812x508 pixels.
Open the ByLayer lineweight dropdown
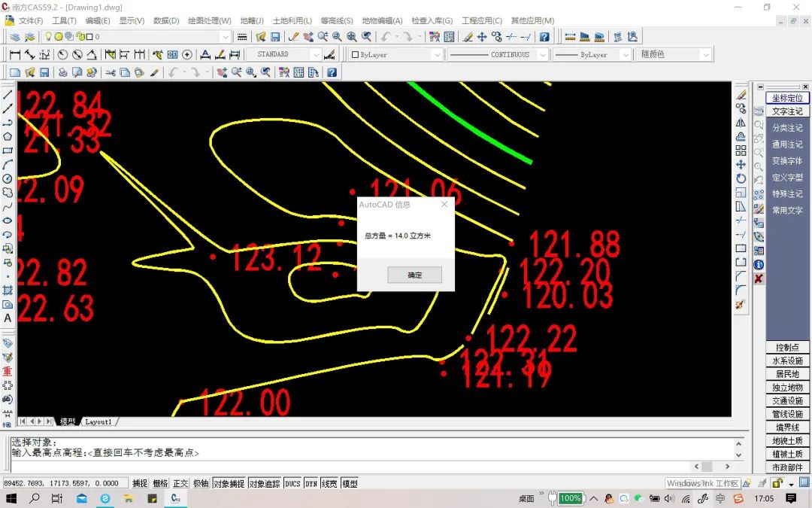(626, 54)
